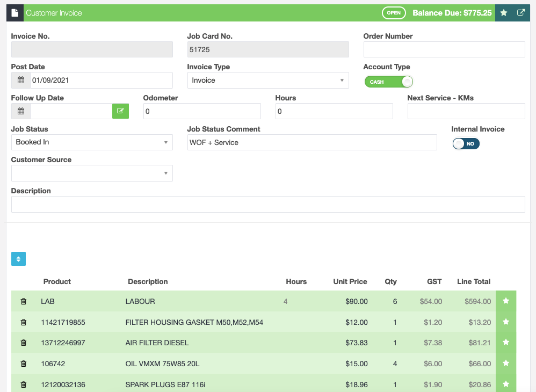Viewport: 536px width, 392px height.
Task: Open the Follow Up Date calendar icon
Action: coord(21,111)
